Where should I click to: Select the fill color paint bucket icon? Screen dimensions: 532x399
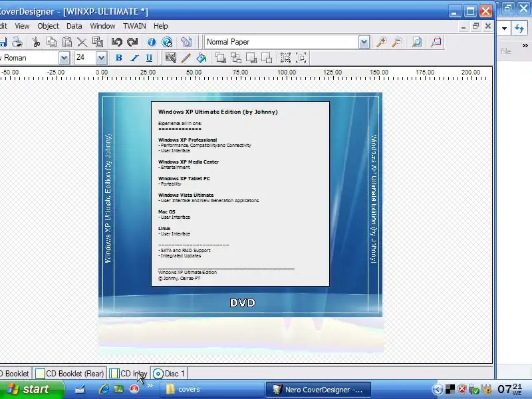201,58
